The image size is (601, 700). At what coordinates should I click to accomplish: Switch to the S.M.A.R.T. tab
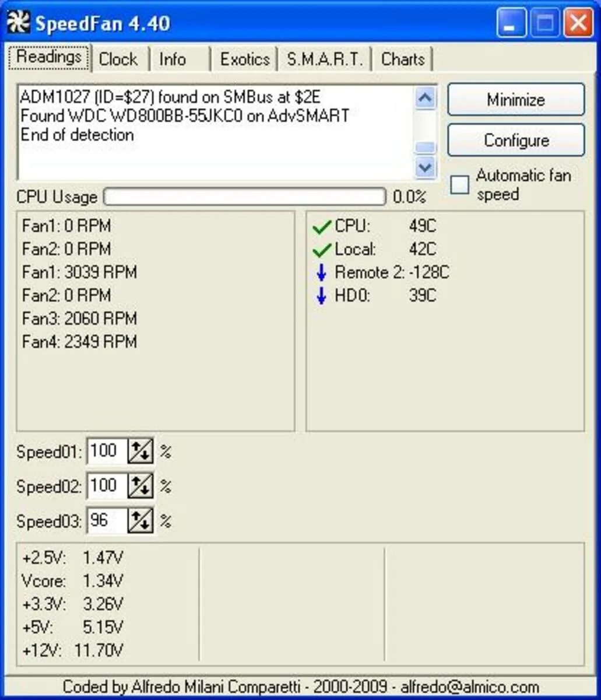[325, 60]
